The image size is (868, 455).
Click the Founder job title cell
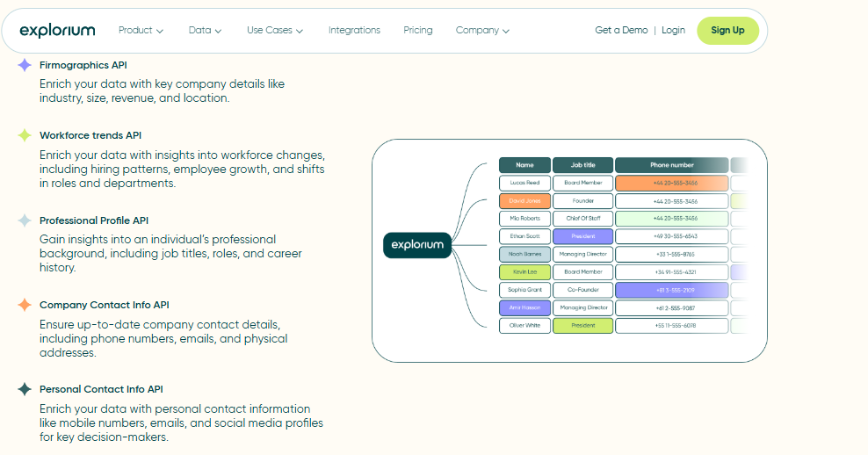[x=582, y=201]
